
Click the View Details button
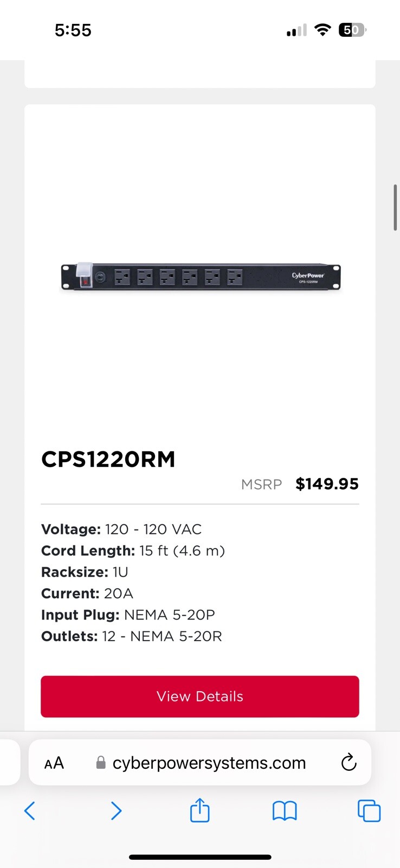pyautogui.click(x=200, y=697)
